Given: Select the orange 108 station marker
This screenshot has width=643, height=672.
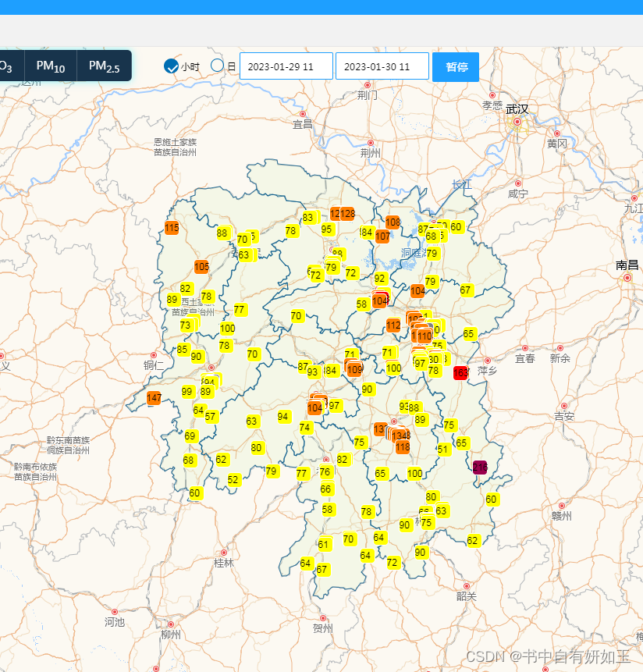Looking at the screenshot, I should click(x=393, y=222).
